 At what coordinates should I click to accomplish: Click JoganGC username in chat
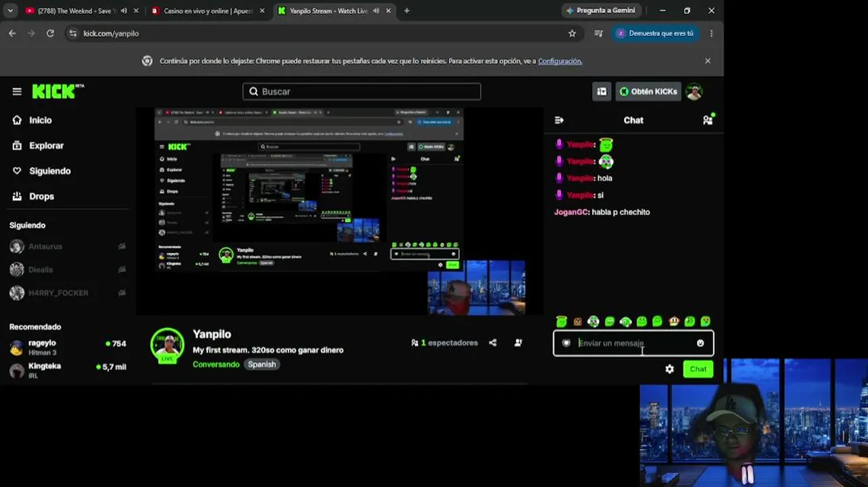571,212
